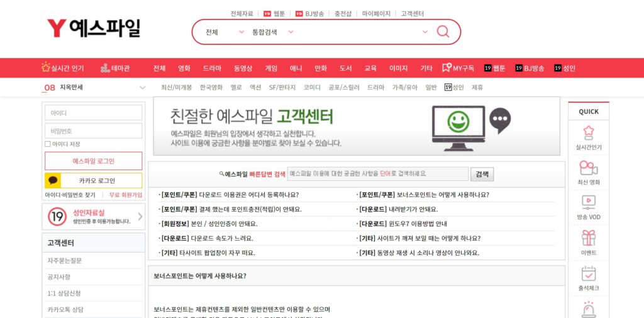Select 만화 in red menu
644x318 pixels.
[321, 68]
